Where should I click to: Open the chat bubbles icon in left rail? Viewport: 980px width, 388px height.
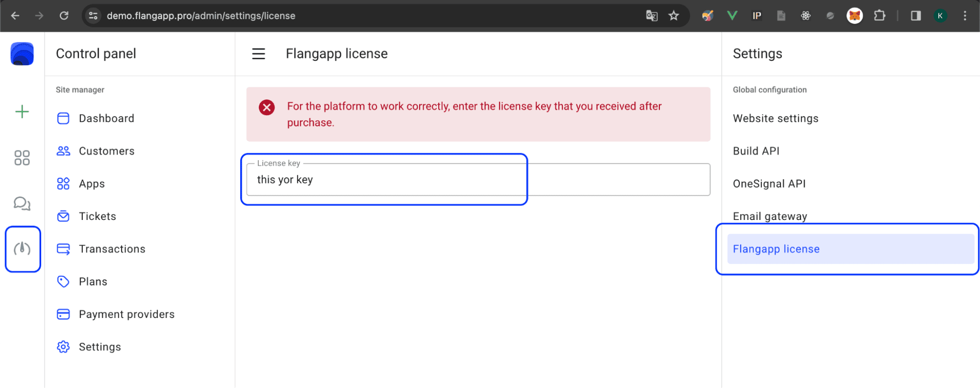(22, 203)
